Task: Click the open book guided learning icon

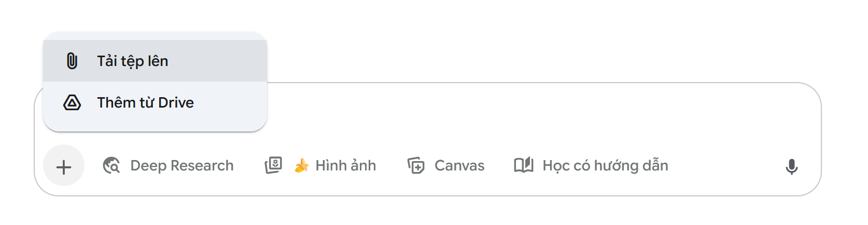Action: [524, 165]
